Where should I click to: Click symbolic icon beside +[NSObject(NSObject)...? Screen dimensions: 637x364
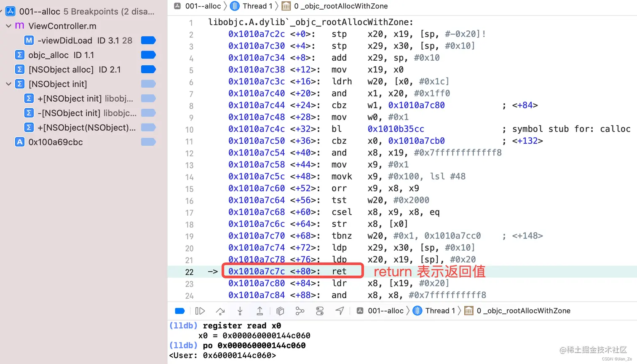click(x=29, y=127)
